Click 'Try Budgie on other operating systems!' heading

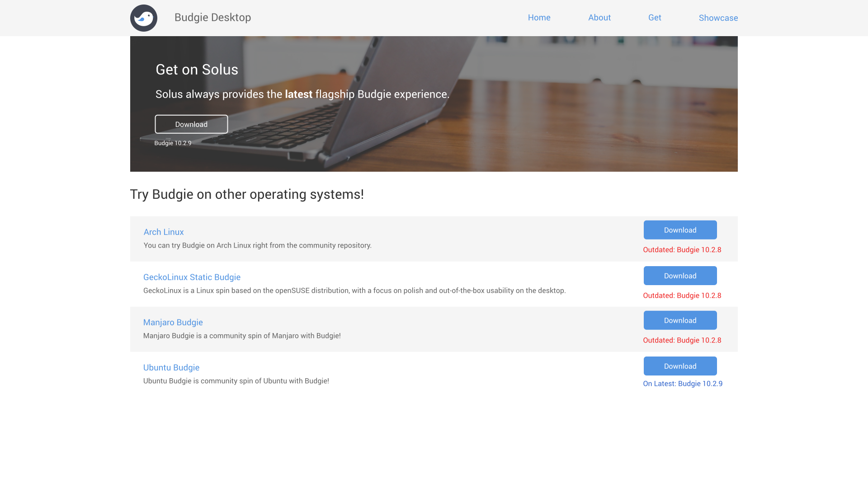247,194
